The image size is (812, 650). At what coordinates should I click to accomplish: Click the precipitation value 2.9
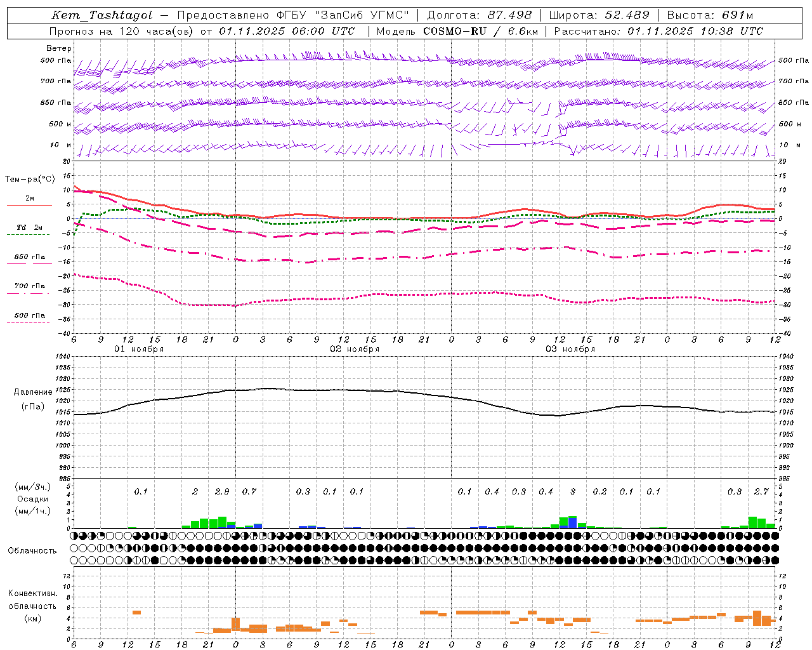pos(222,491)
